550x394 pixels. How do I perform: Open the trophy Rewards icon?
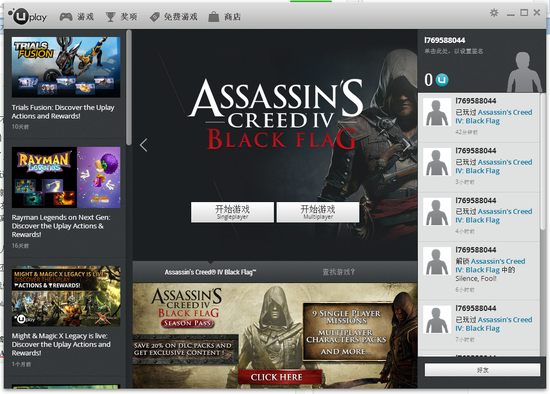[110, 16]
